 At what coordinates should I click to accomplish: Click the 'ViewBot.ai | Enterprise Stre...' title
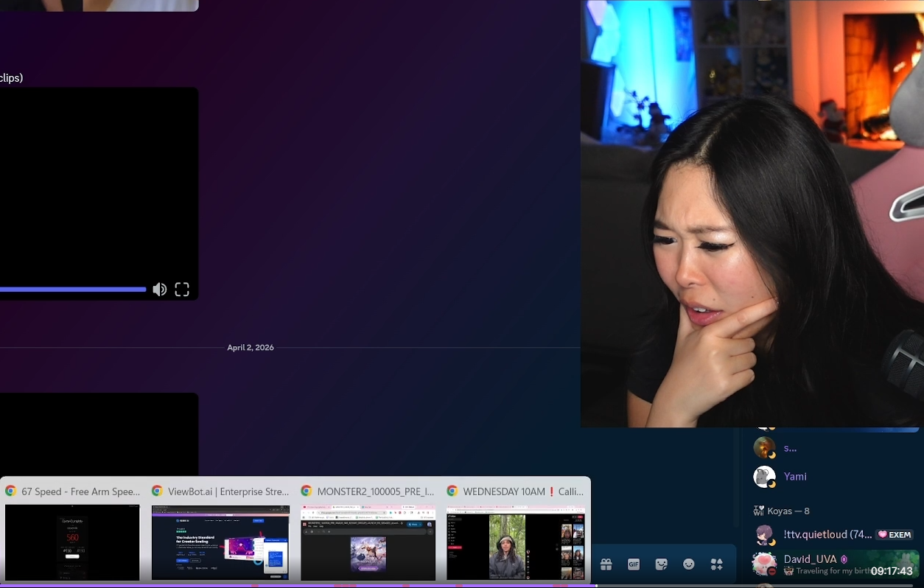pyautogui.click(x=228, y=491)
